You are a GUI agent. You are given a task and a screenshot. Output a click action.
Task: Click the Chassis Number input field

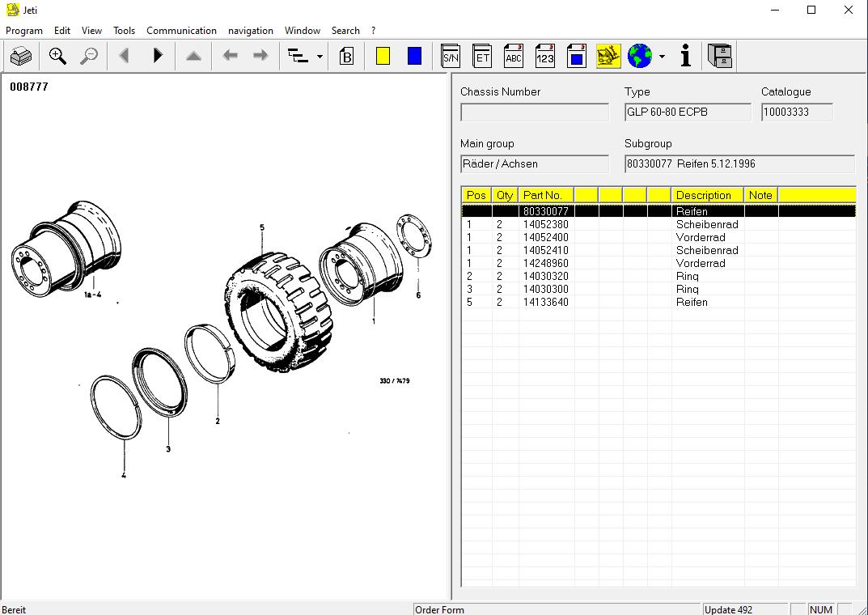(535, 112)
